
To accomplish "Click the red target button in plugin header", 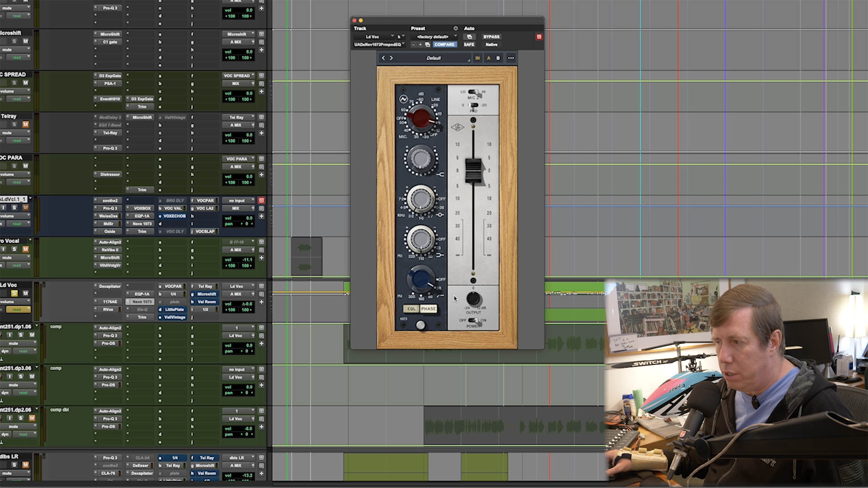I will pos(539,37).
